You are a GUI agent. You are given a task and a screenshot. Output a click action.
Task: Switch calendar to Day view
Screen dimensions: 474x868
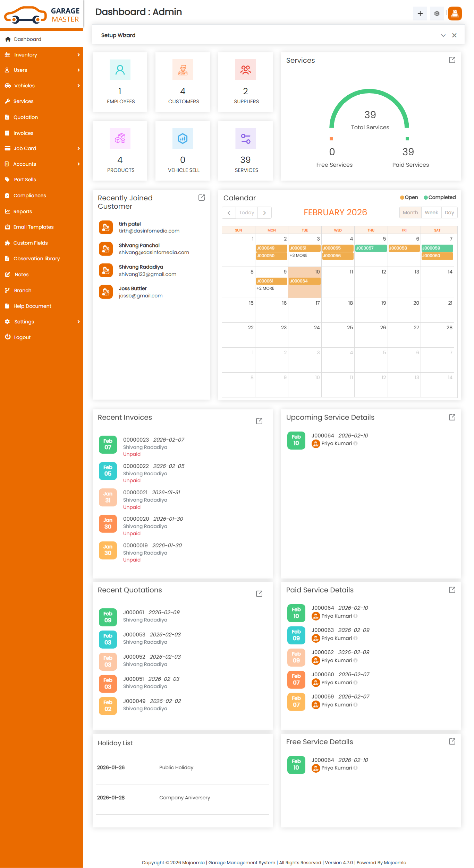(x=449, y=212)
